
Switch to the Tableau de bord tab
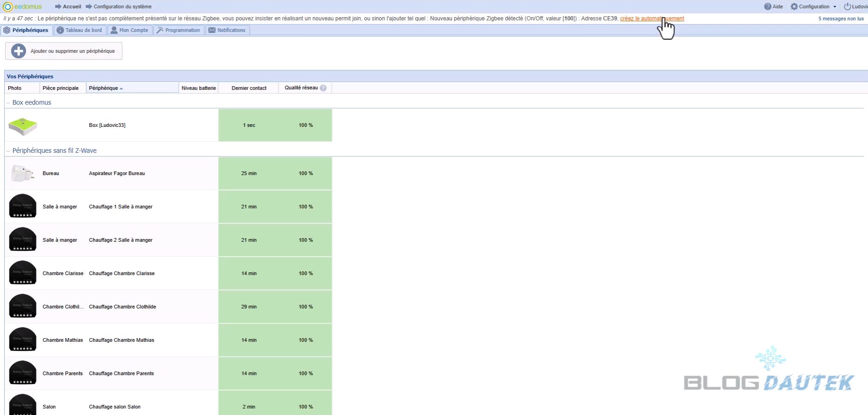pos(80,30)
